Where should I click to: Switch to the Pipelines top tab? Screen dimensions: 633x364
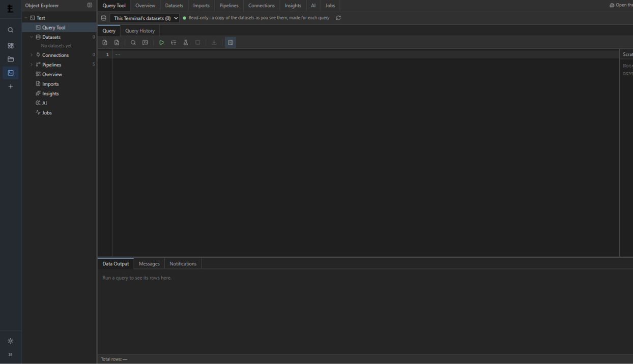(229, 6)
